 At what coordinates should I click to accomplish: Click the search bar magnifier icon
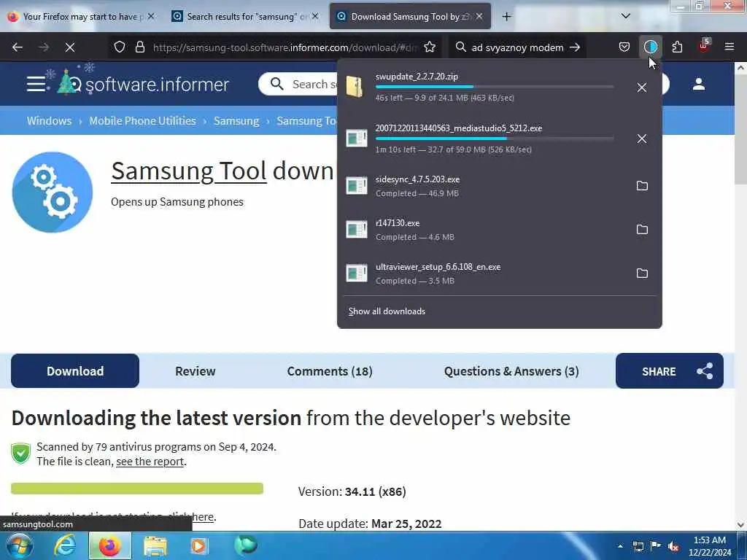[x=460, y=47]
